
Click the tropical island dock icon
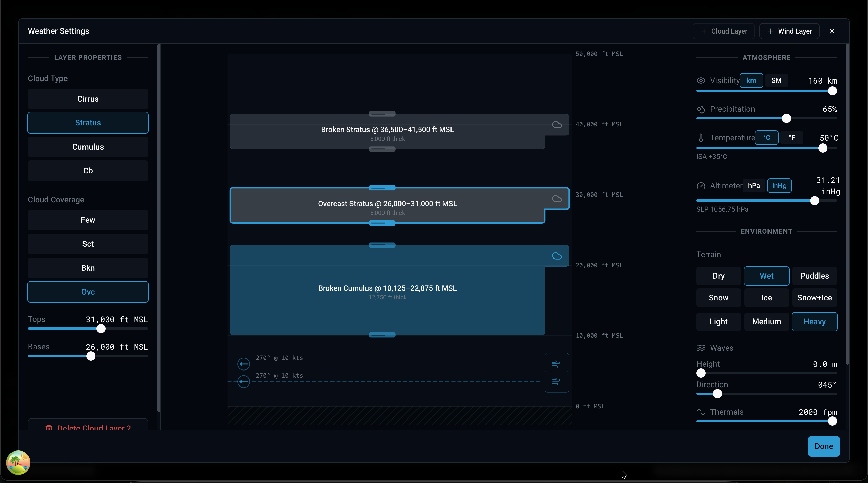tap(18, 462)
